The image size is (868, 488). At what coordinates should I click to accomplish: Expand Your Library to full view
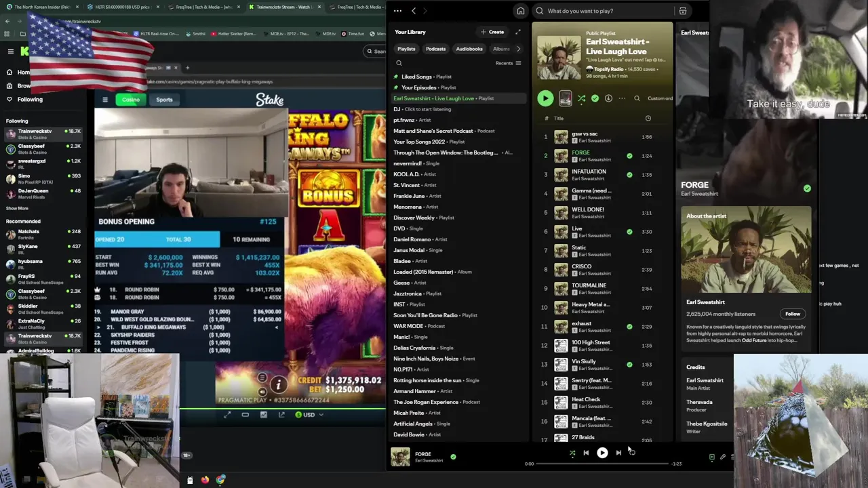[x=518, y=32]
